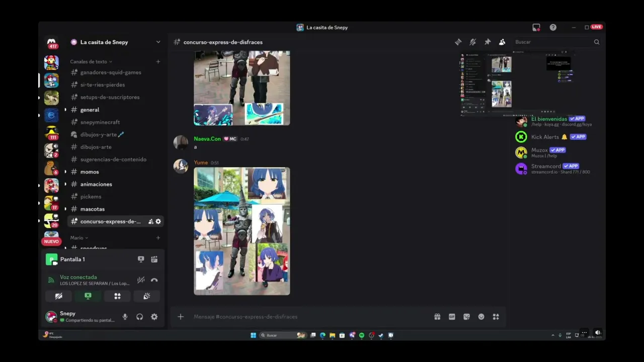The width and height of the screenshot is (644, 362).
Task: Select the animaciones channel
Action: pos(115,184)
